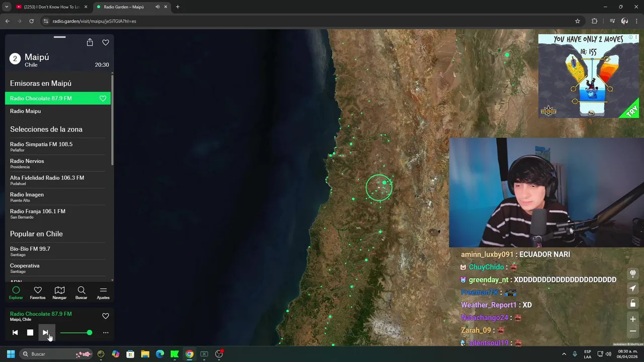Image resolution: width=644 pixels, height=362 pixels.
Task: Show hidden system tray icons
Action: click(564, 354)
